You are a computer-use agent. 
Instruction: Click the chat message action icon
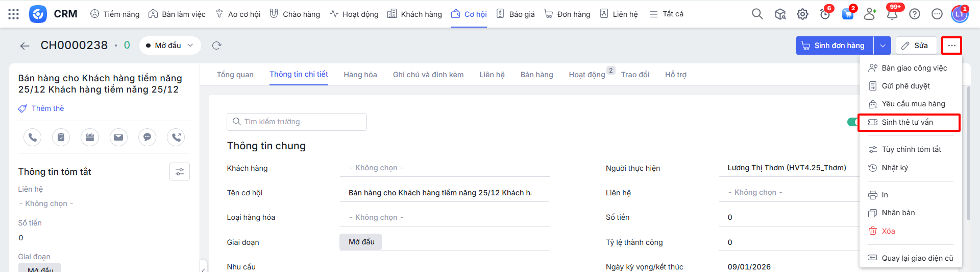(147, 137)
